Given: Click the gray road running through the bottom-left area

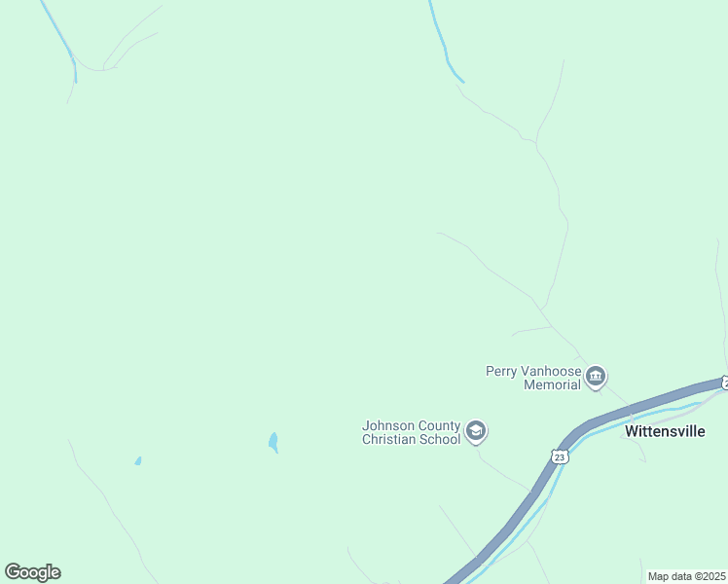Looking at the screenshot, I should click(109, 506).
